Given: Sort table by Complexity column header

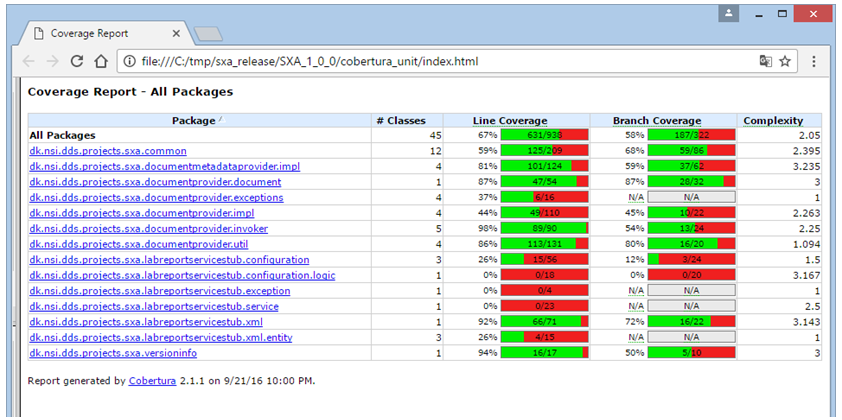Looking at the screenshot, I should coord(773,120).
